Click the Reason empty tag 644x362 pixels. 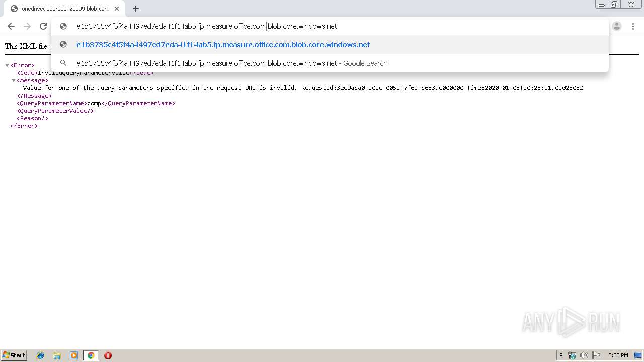32,118
